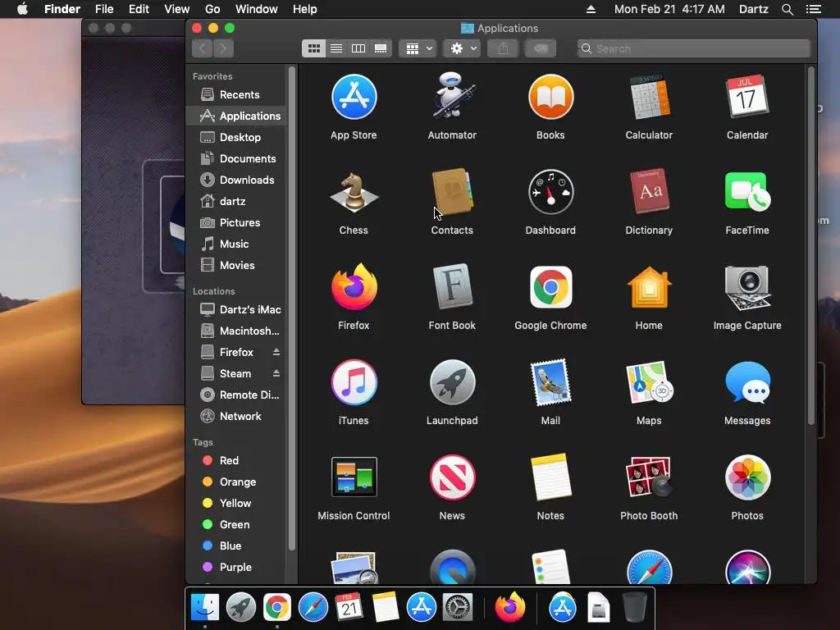Open the File menu
The height and width of the screenshot is (630, 840).
tap(104, 9)
